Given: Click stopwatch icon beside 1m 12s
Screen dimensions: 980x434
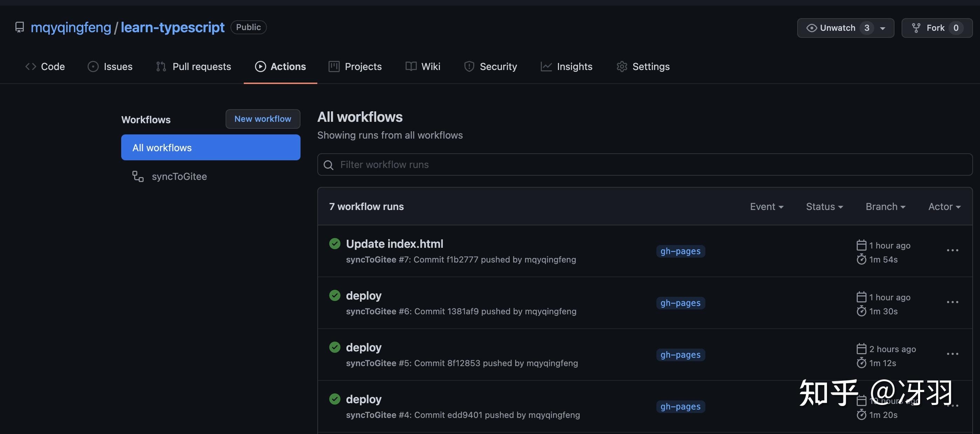Looking at the screenshot, I should pyautogui.click(x=861, y=363).
